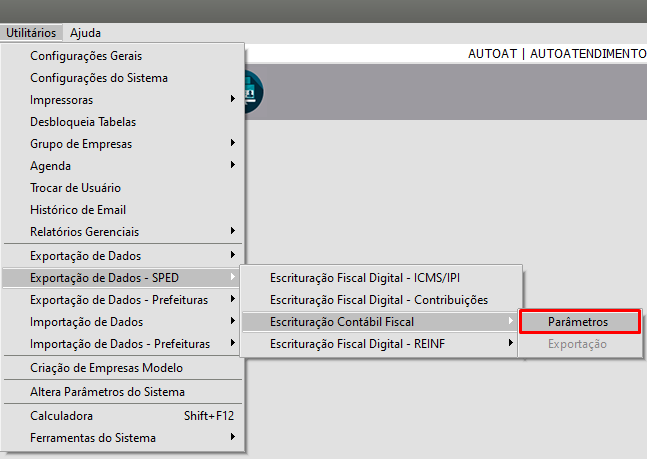Image resolution: width=647 pixels, height=459 pixels.
Task: Select Escrituração Fiscal Digital - Contribuições
Action: click(379, 300)
